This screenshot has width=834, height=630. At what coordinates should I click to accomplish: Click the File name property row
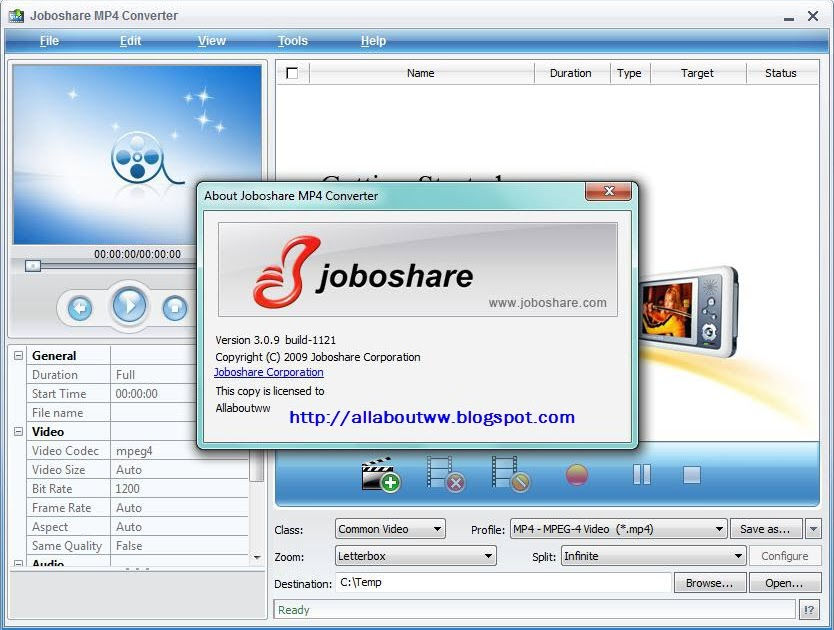[x=112, y=413]
